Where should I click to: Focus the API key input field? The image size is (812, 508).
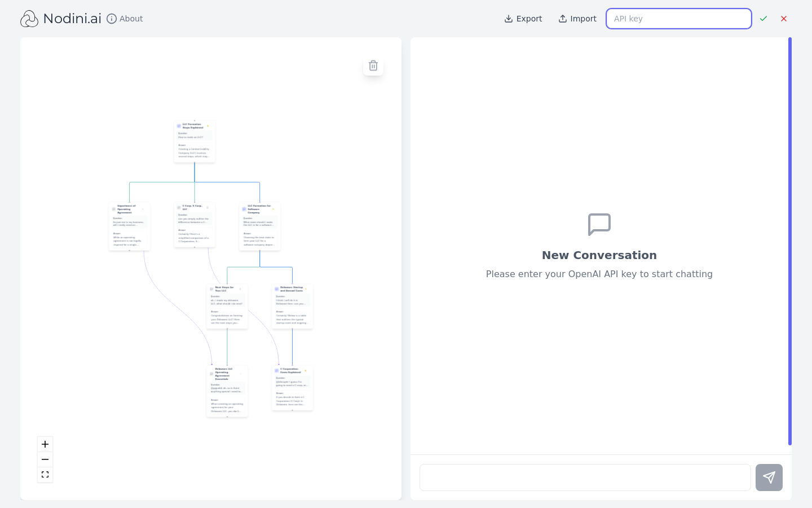click(679, 19)
